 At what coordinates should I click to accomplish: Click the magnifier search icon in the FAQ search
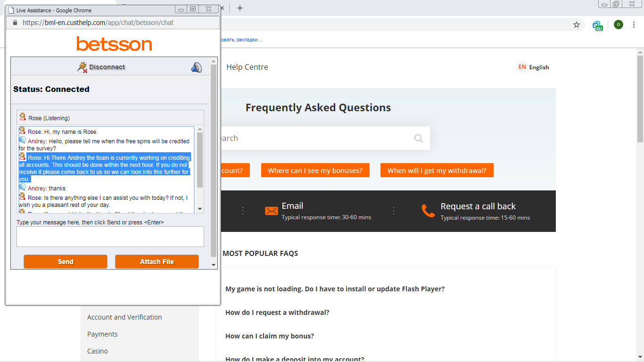coord(418,138)
